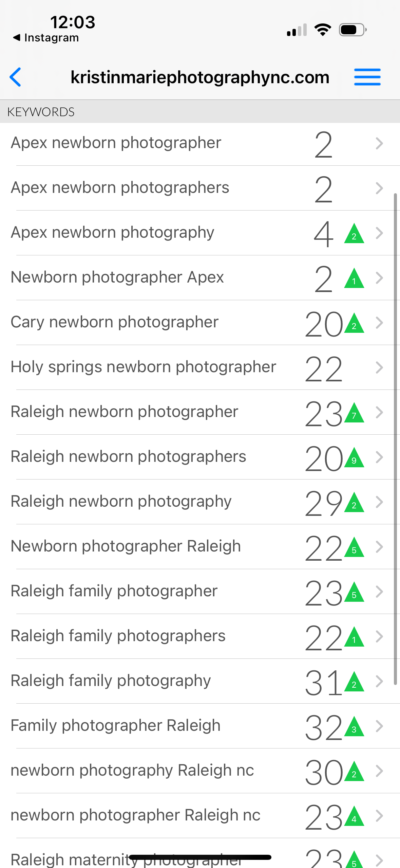This screenshot has width=400, height=868.
Task: Tap green up triangle on Family photographer Raleigh
Action: tap(354, 727)
